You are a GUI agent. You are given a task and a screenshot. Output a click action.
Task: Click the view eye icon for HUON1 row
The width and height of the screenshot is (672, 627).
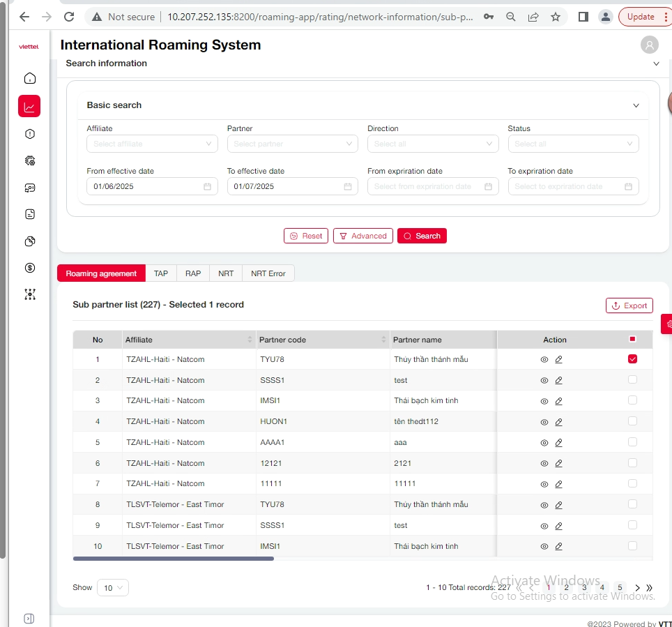[x=544, y=422]
